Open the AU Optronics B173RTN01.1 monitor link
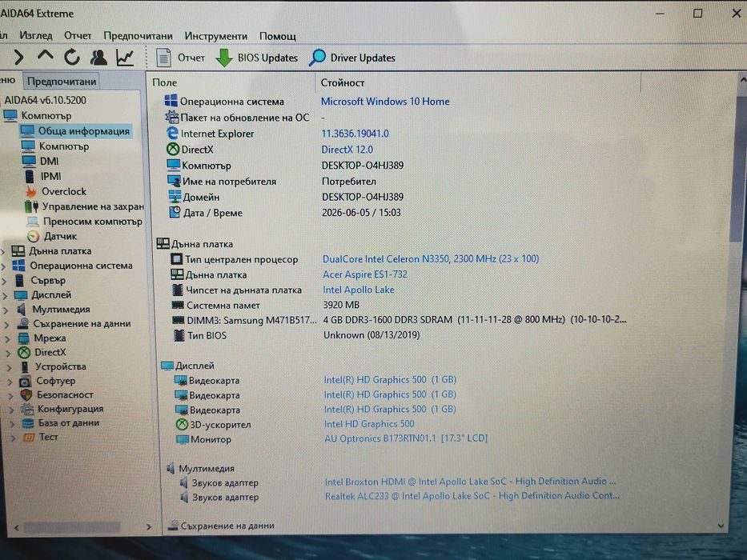This screenshot has height=560, width=747. [406, 438]
